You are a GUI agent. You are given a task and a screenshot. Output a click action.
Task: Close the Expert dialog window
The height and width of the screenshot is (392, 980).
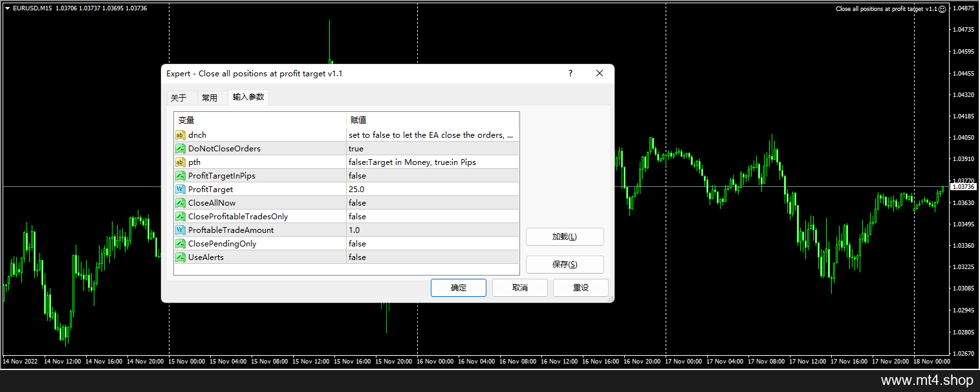tap(600, 74)
